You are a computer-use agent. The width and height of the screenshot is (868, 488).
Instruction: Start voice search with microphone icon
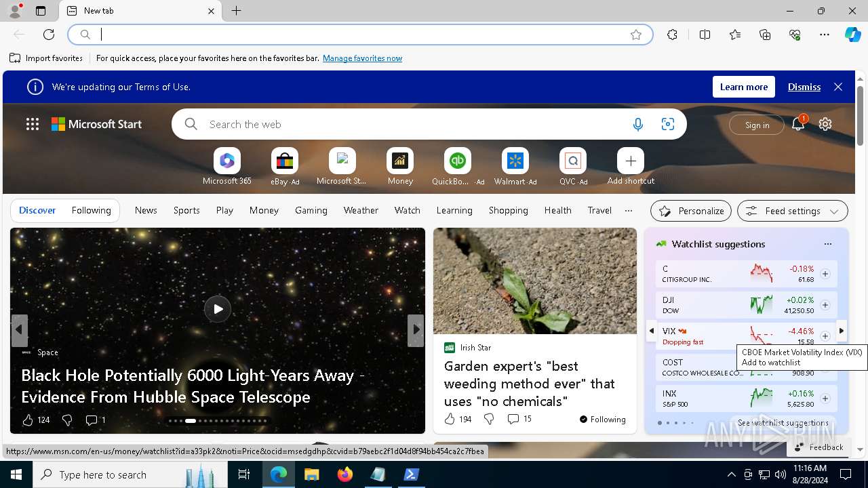pyautogui.click(x=638, y=124)
